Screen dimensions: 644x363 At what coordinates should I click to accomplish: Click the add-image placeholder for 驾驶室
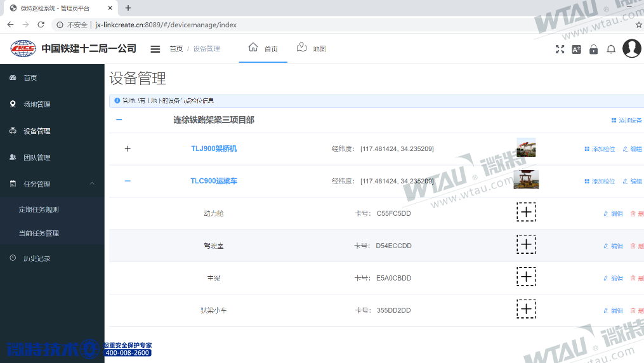(x=526, y=244)
